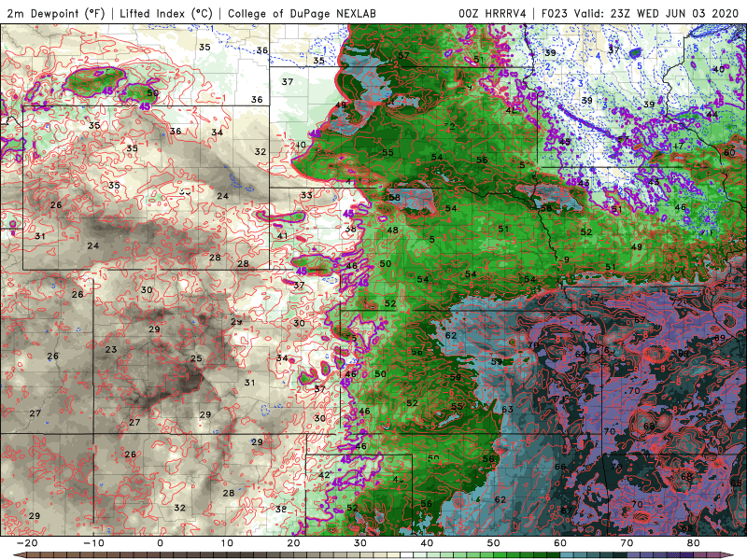Click the dewpoint value 33 on the map
The image size is (747, 560).
pyautogui.click(x=307, y=195)
